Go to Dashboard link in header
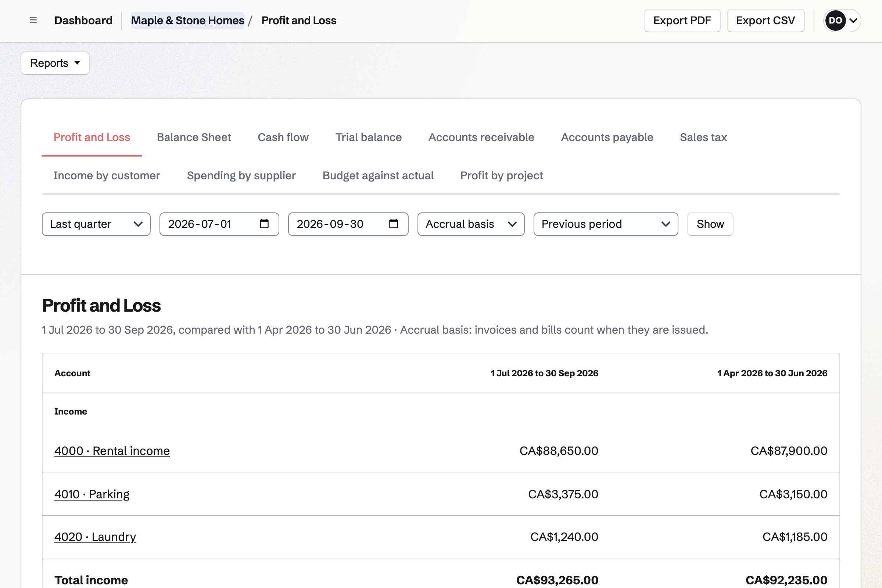 (x=83, y=21)
